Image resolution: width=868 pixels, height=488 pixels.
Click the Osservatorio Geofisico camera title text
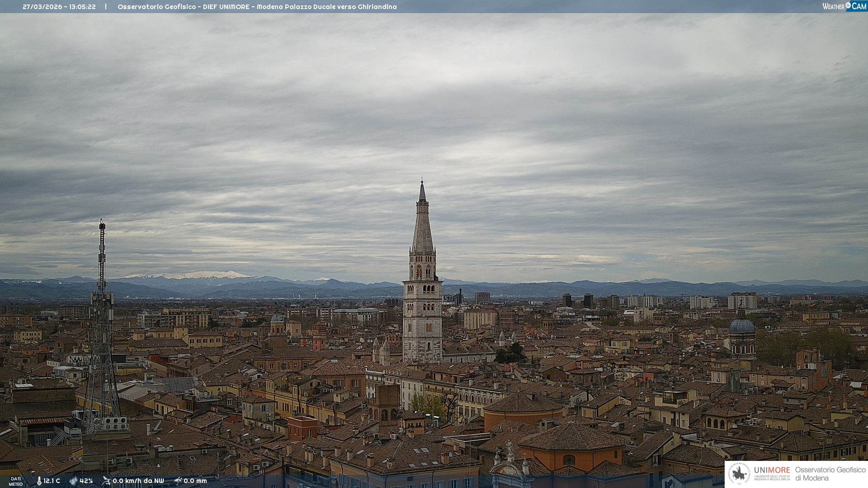(x=257, y=7)
